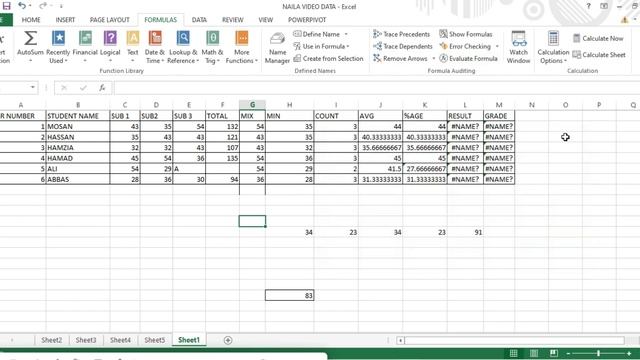The width and height of the screenshot is (640, 360).
Task: Open the Watch Window
Action: click(x=518, y=47)
